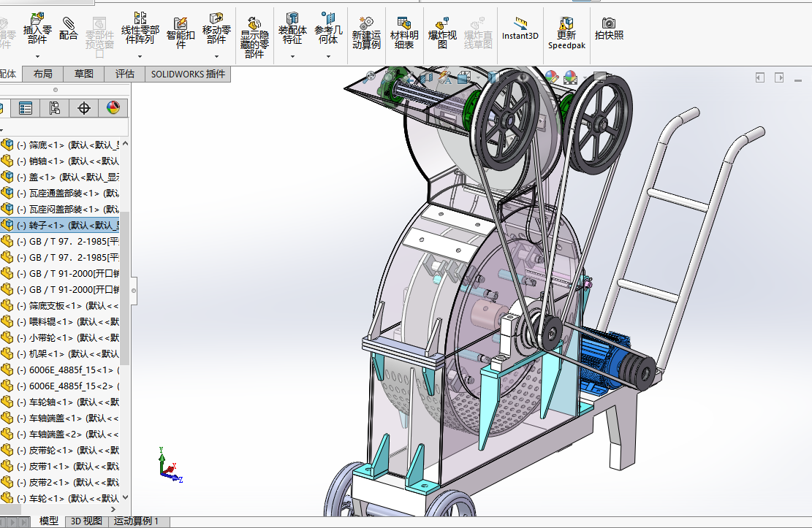The image size is (812, 528).
Task: Click Edit Appearance color ball in view toolbar
Action: (552, 77)
